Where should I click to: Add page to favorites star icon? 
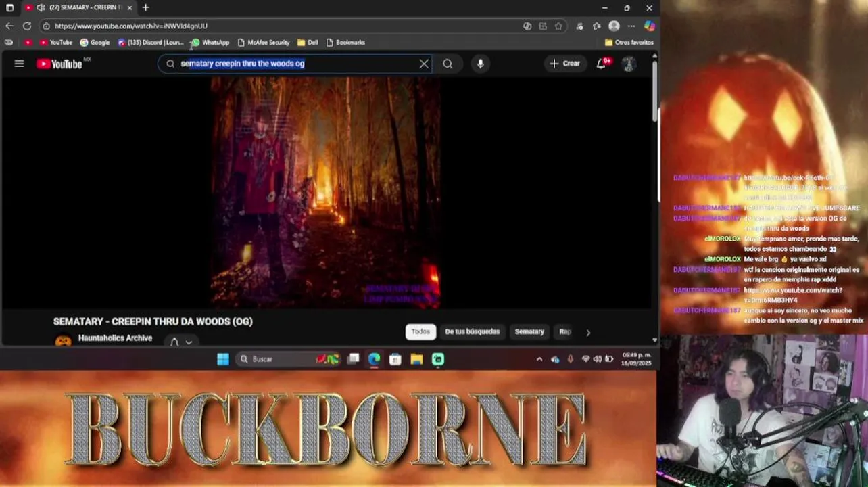point(558,26)
